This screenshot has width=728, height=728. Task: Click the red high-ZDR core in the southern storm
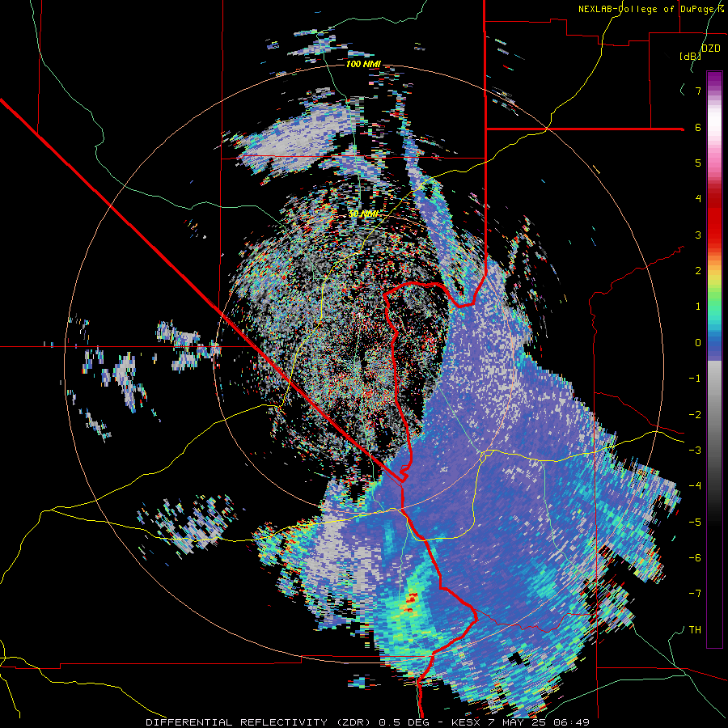(411, 601)
